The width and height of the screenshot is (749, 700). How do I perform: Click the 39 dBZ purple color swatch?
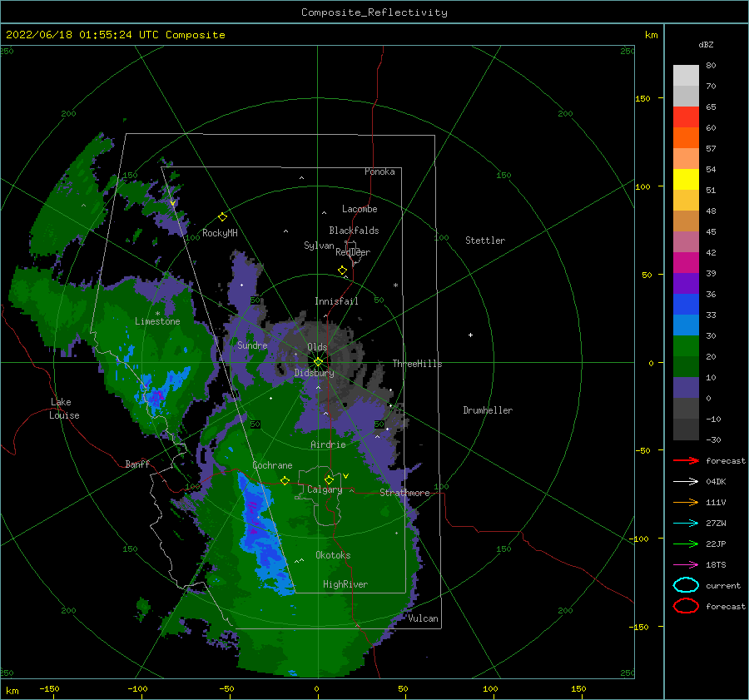[686, 283]
